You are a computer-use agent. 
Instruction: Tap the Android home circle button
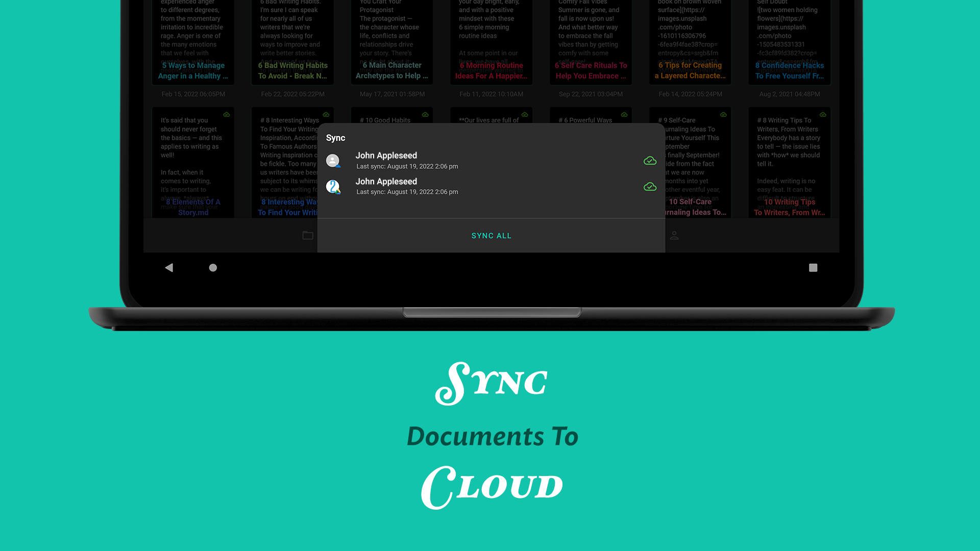click(213, 267)
